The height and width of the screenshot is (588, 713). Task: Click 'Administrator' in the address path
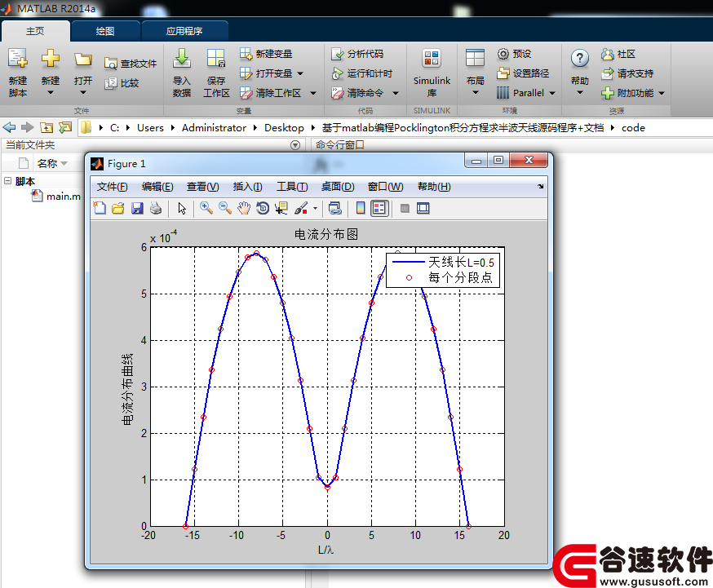pos(214,128)
